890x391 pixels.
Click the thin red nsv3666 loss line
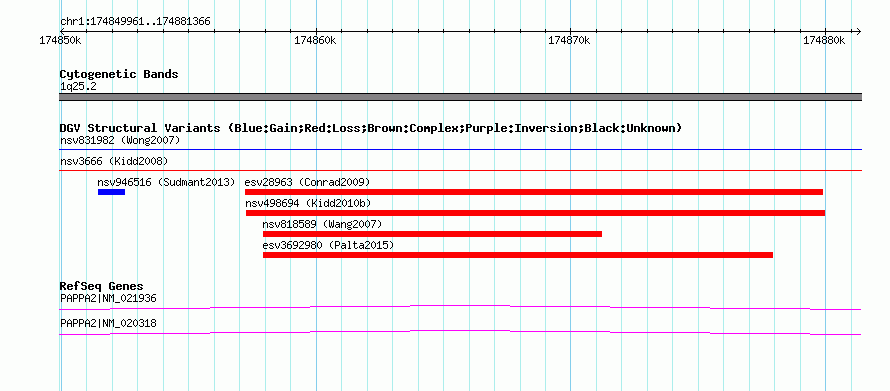[460, 170]
